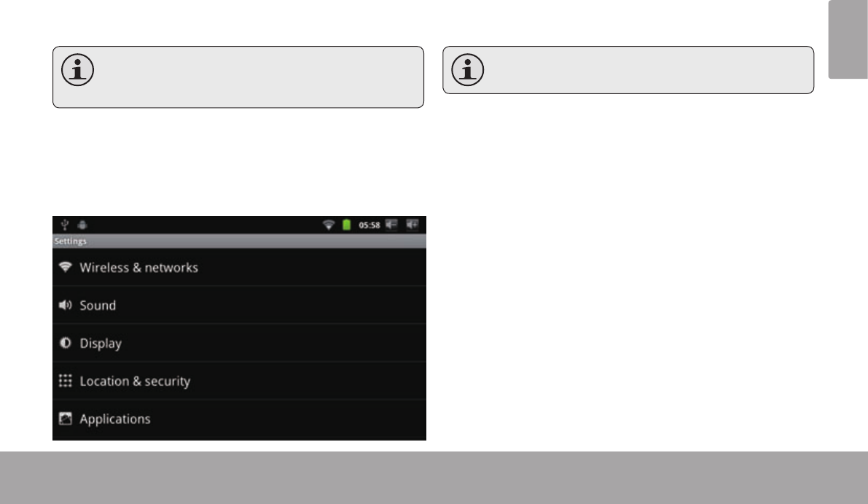Screen dimensions: 868x504
Task: Tap the Wi-Fi signal icon in status bar
Action: pyautogui.click(x=328, y=225)
